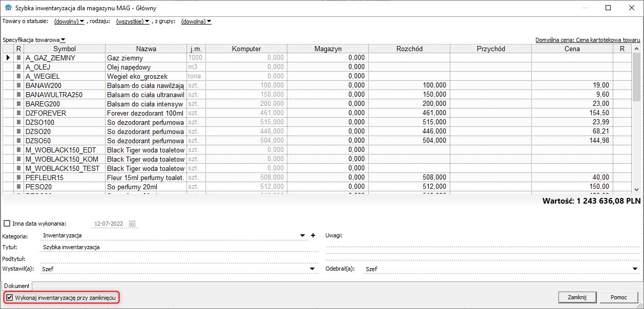Select the DZSO100 symbol cell
Viewport: 644px width, 309px height.
tap(65, 122)
